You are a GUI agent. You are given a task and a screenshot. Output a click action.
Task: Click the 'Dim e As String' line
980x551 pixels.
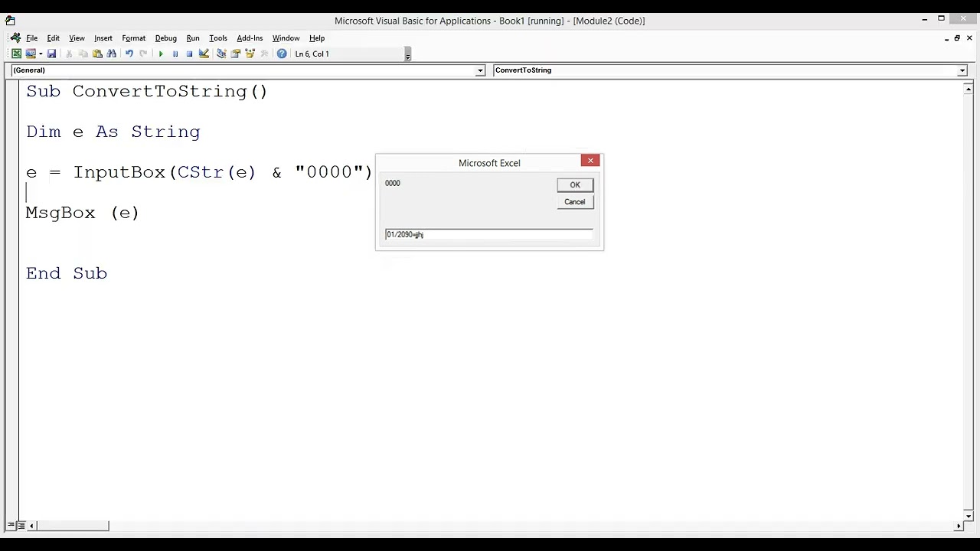(113, 132)
